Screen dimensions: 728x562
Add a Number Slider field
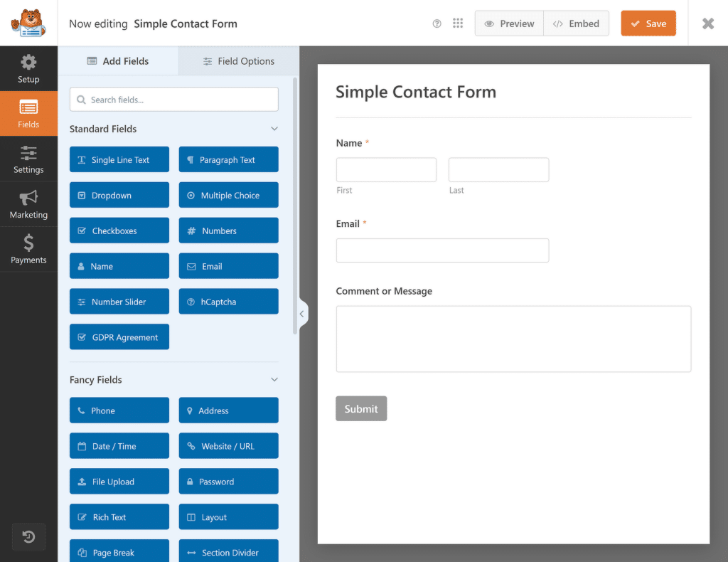click(119, 302)
